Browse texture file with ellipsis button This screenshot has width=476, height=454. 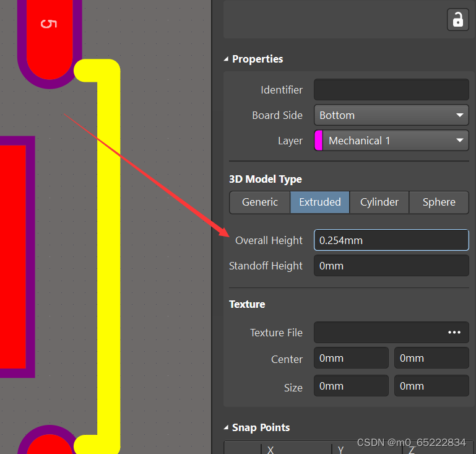pyautogui.click(x=454, y=333)
